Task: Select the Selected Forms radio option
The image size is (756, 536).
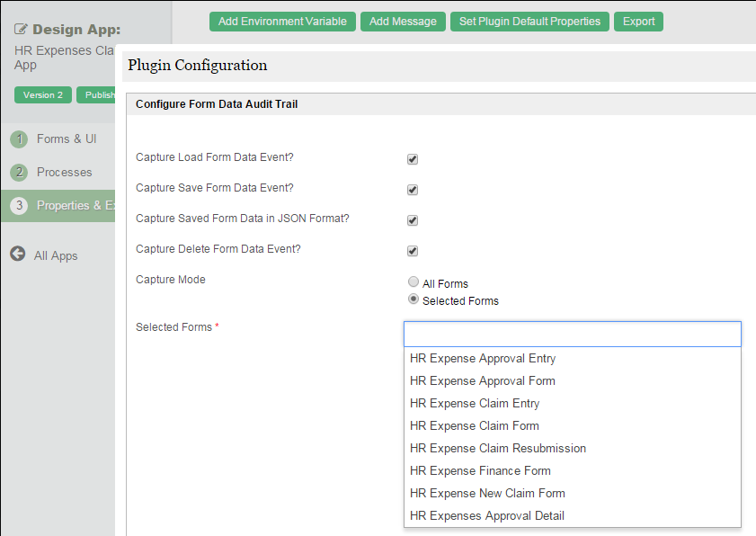Action: click(414, 299)
